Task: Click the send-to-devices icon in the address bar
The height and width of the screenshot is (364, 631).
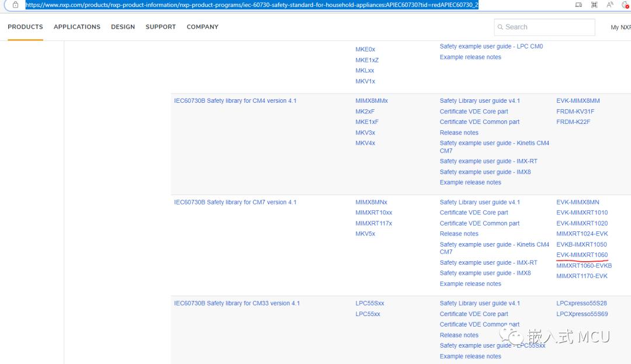Action: (578, 5)
